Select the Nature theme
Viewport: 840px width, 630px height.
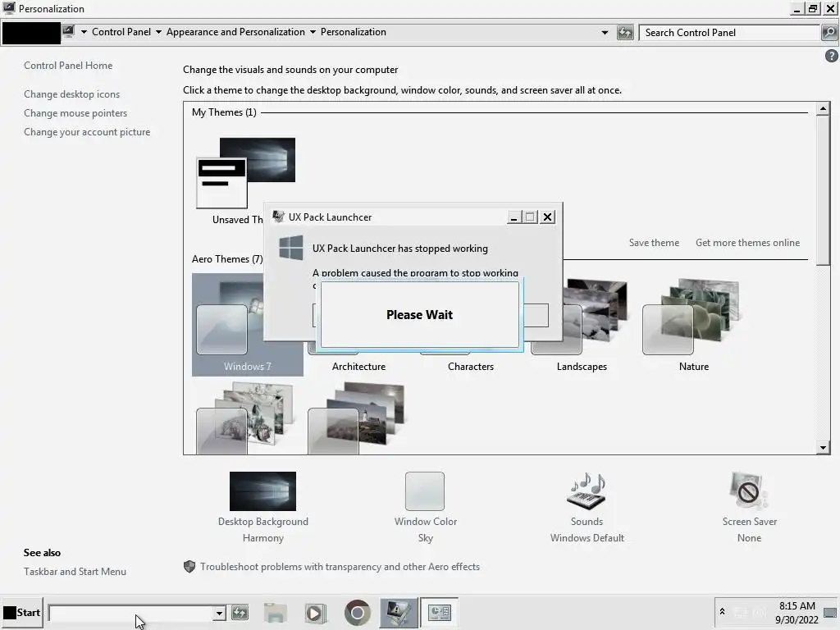point(694,325)
